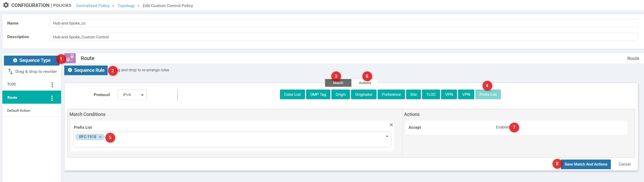Close the Prefix List match condition
The image size is (644, 182).
[x=391, y=125]
